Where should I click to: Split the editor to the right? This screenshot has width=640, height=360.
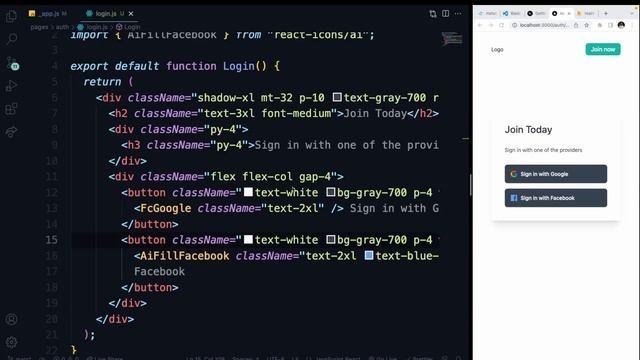446,14
